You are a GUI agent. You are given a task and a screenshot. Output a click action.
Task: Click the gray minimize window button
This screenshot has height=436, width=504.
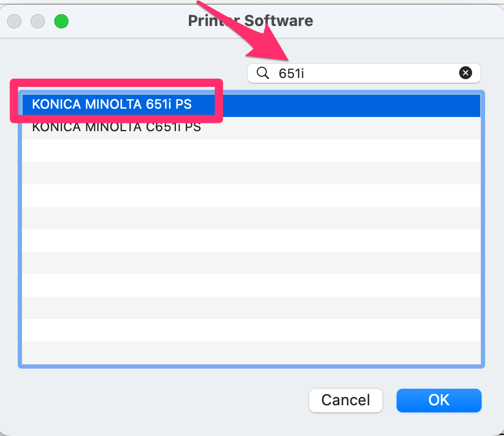pos(38,22)
